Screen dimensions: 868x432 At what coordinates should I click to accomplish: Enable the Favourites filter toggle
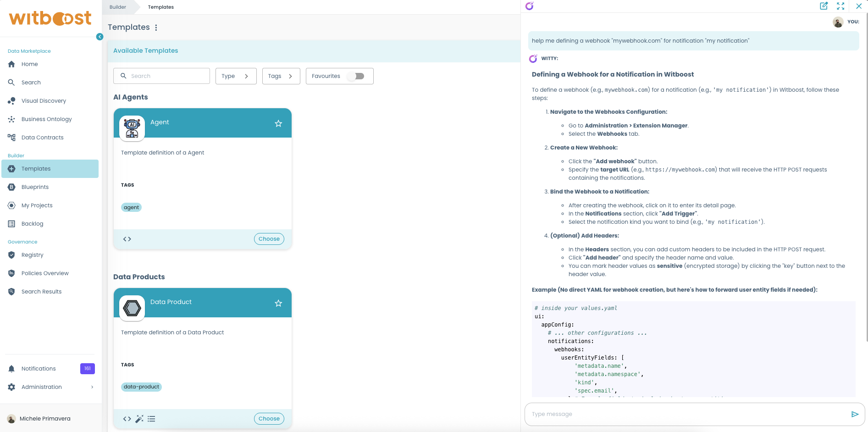pos(356,76)
